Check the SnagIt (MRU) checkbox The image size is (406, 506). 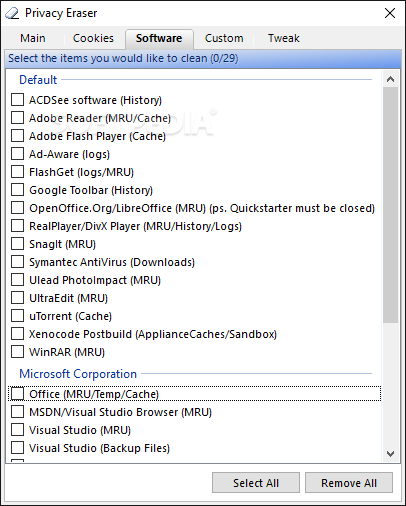point(17,244)
